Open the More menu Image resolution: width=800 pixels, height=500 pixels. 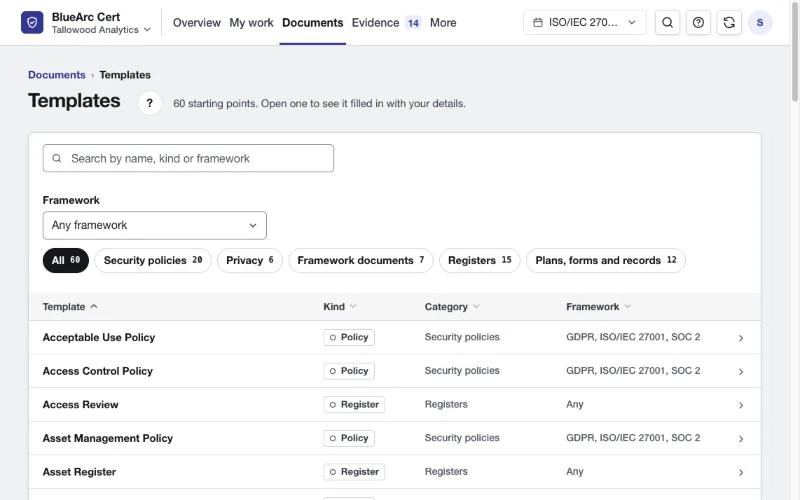(443, 22)
